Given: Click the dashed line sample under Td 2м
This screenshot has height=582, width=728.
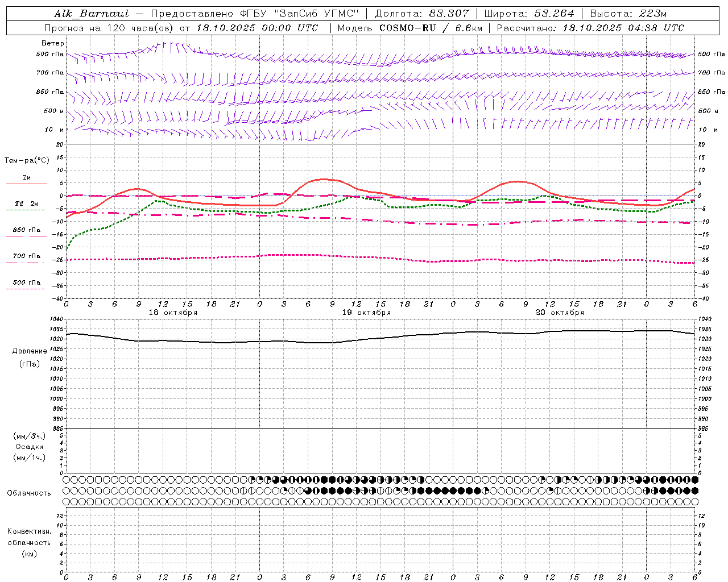Looking at the screenshot, I should [x=26, y=210].
